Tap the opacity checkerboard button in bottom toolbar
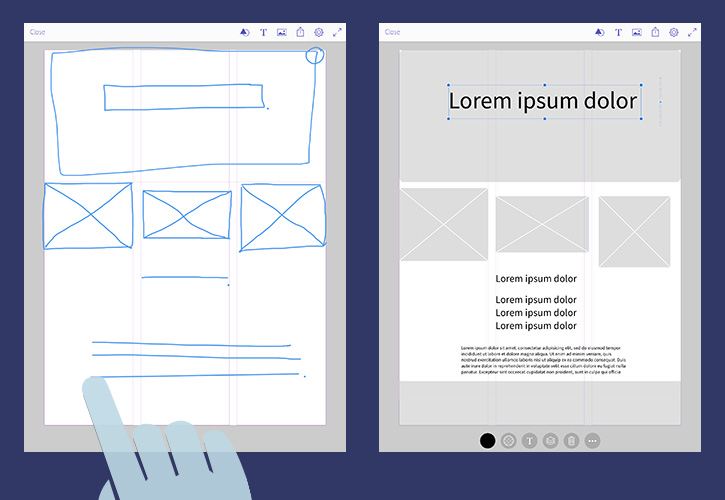The image size is (725, 500). click(x=509, y=441)
